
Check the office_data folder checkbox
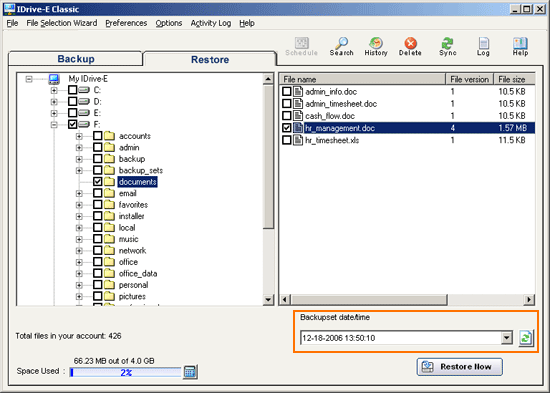(x=98, y=273)
